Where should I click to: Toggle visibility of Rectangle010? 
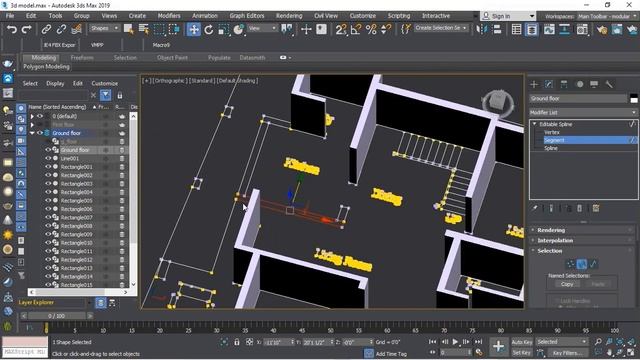point(48,243)
